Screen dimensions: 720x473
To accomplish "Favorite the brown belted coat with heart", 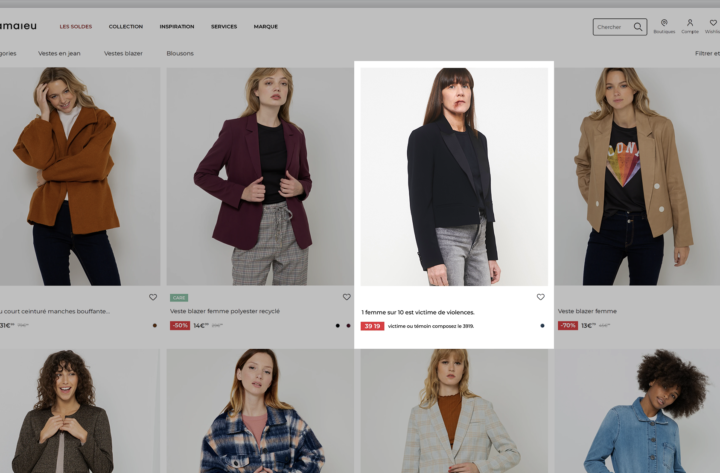I will [153, 297].
